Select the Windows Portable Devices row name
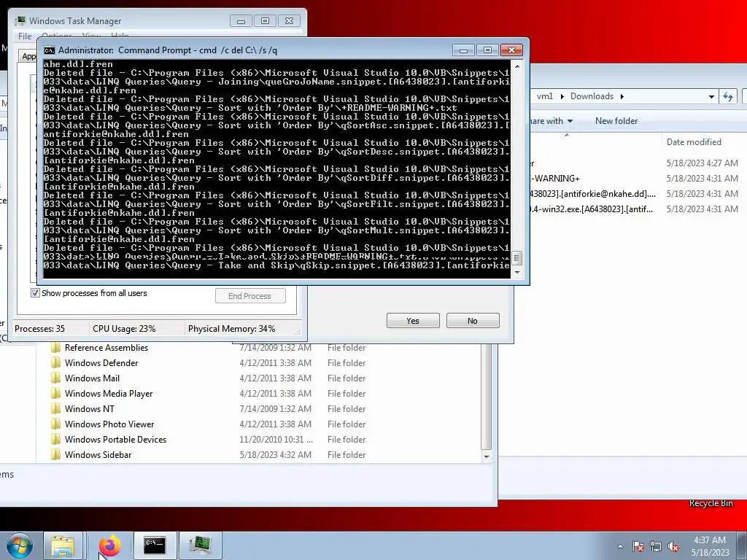Image resolution: width=747 pixels, height=560 pixels. click(x=116, y=439)
